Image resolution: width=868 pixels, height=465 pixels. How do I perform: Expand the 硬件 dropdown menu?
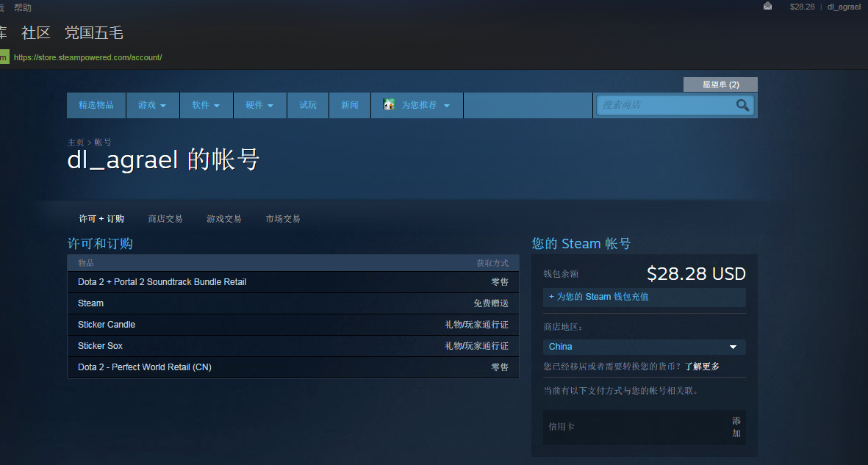point(259,105)
